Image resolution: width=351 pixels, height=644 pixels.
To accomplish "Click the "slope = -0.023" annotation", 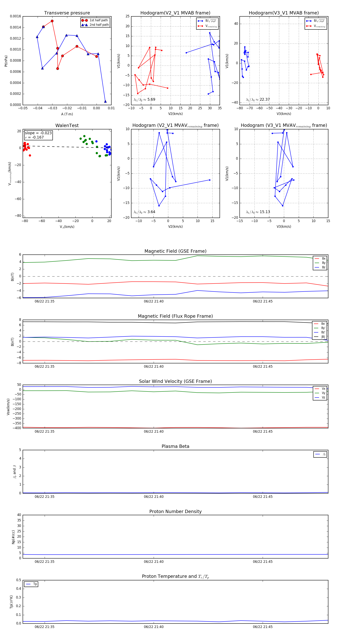I will [38, 133].
